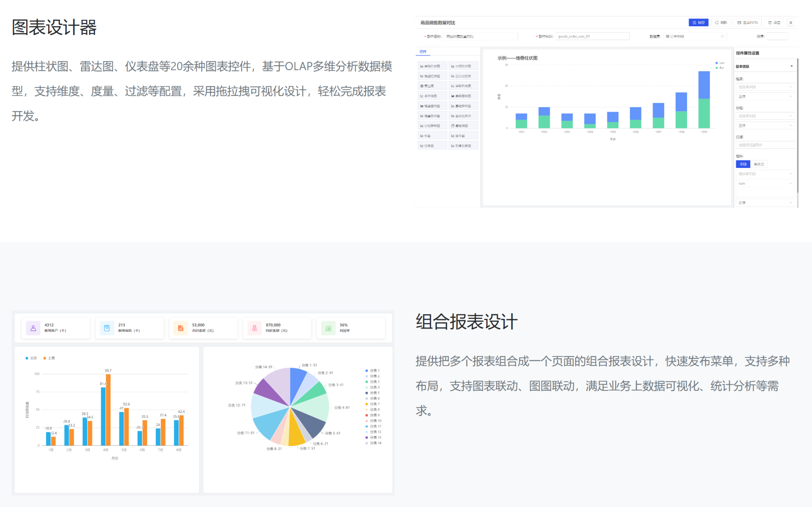Viewport: 812px width, 507px height.
Task: Click the 部件名称 input field
Action: (x=481, y=36)
